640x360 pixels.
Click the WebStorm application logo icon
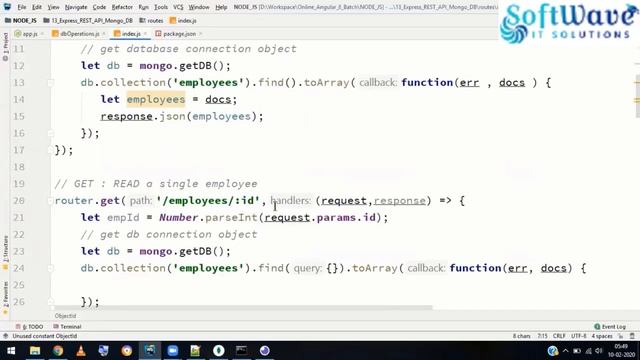point(7,7)
